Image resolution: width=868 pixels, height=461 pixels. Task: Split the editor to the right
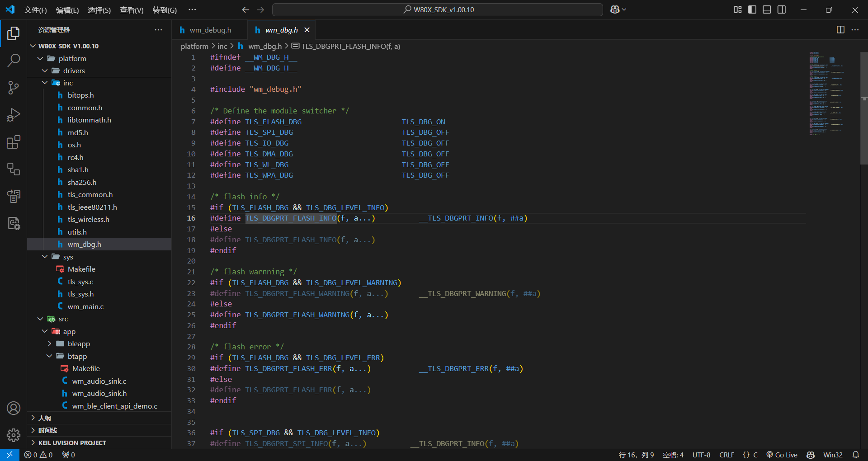[840, 29]
